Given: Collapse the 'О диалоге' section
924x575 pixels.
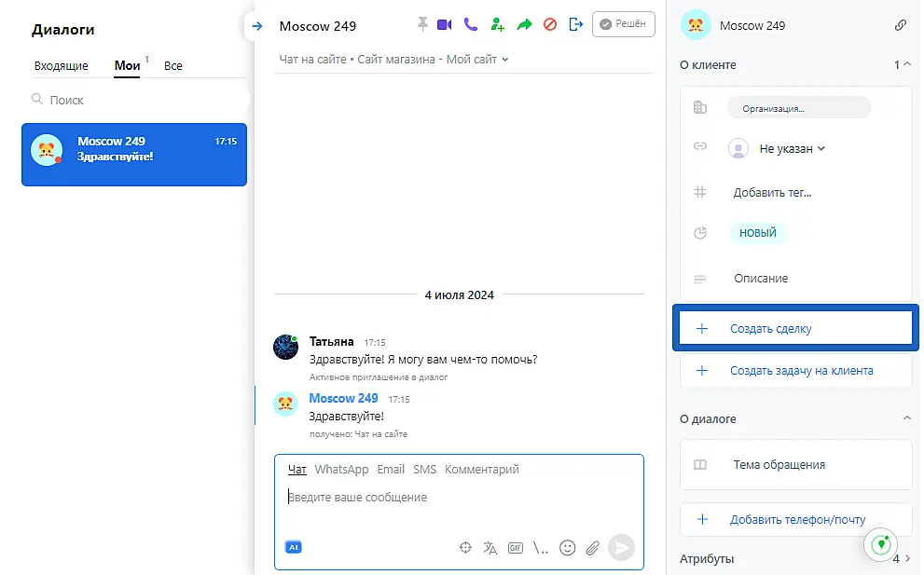Looking at the screenshot, I should 907,418.
